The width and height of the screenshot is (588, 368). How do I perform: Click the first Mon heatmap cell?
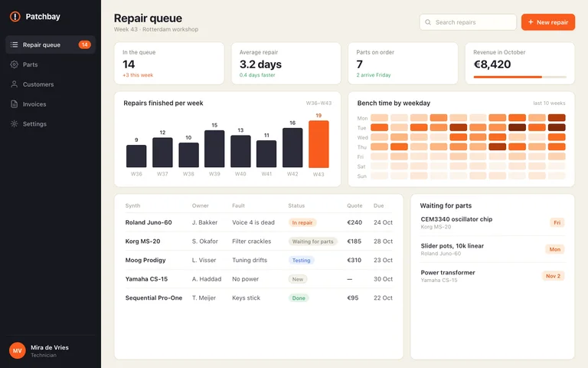pos(379,118)
